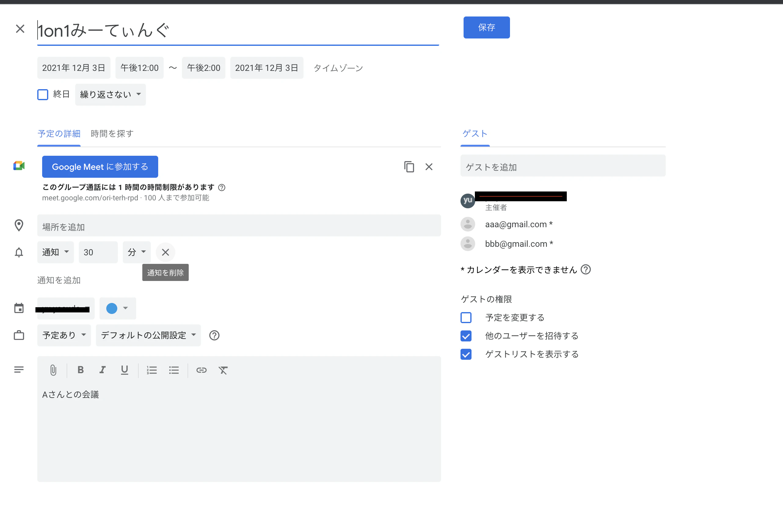
Task: Open the デフォルトの公開設定 dropdown
Action: 148,335
